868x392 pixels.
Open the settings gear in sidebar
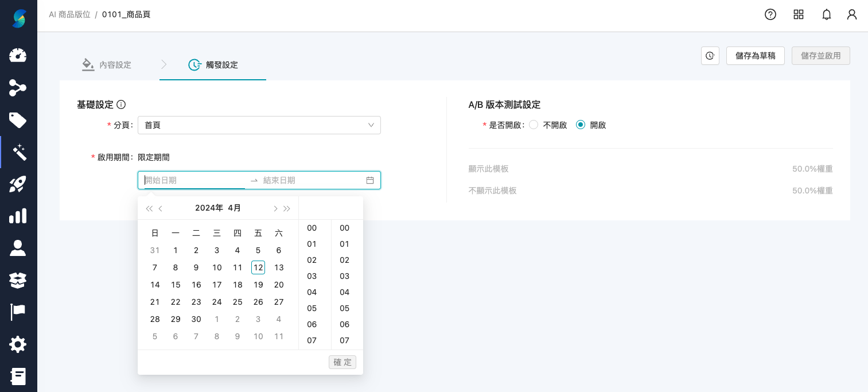[18, 344]
